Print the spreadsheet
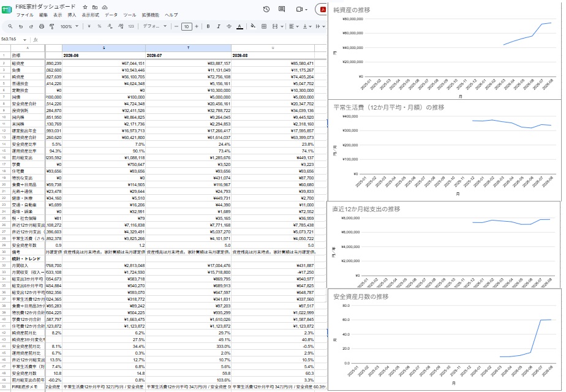This screenshot has width=566, height=392. [42, 26]
